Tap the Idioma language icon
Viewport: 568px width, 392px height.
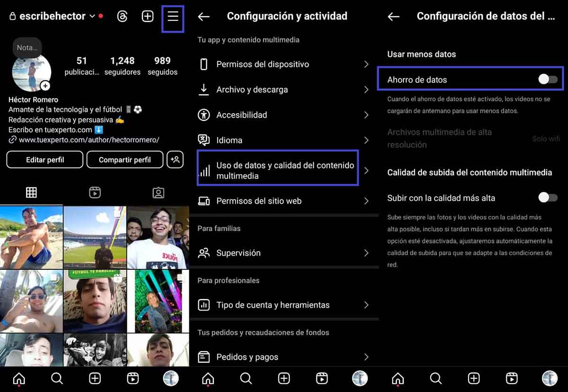click(204, 140)
